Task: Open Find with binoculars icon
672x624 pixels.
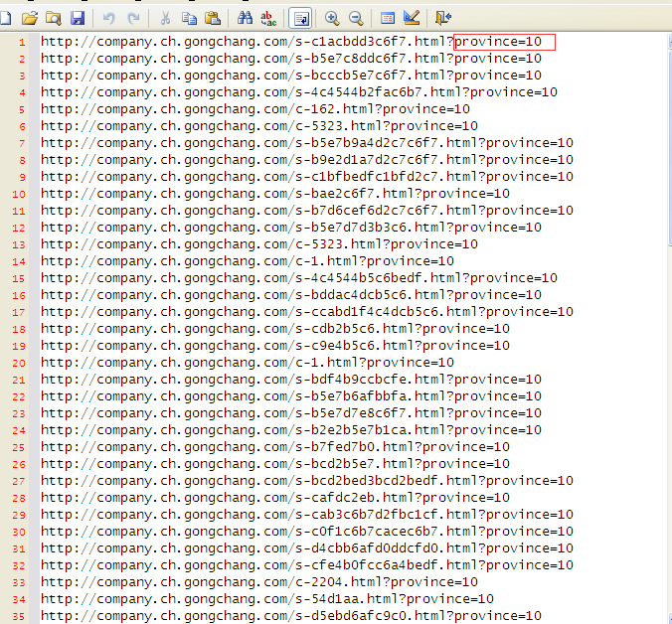Action: coord(245,18)
